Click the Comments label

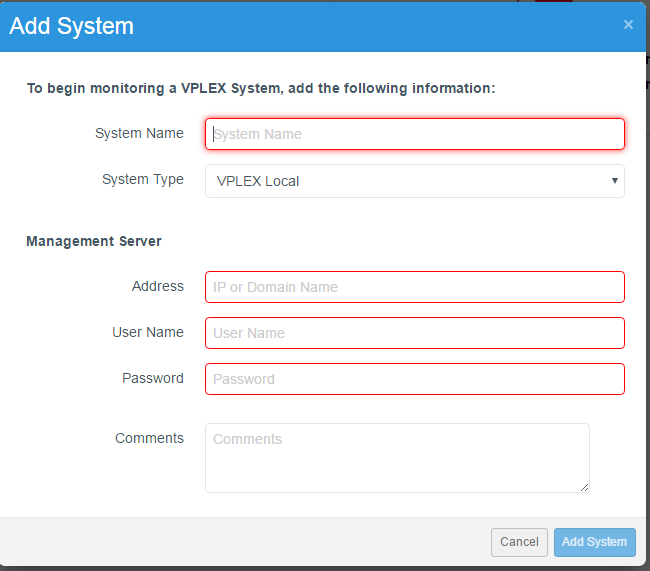click(x=149, y=438)
